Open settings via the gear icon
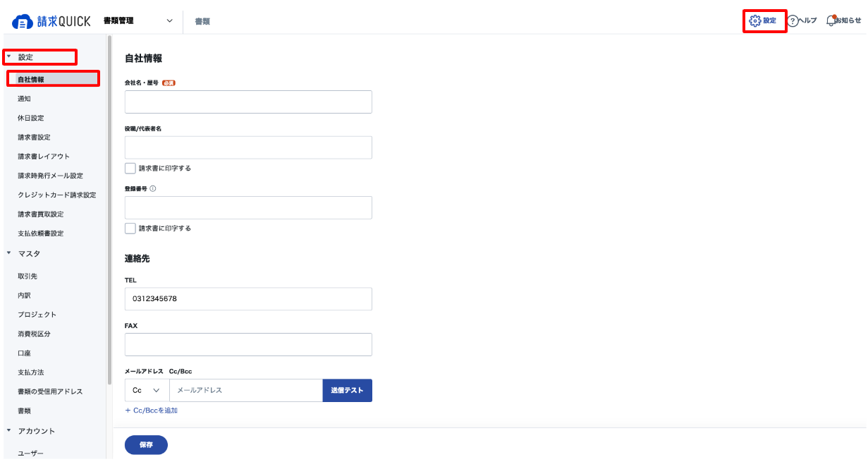The height and width of the screenshot is (462, 868). [x=755, y=20]
